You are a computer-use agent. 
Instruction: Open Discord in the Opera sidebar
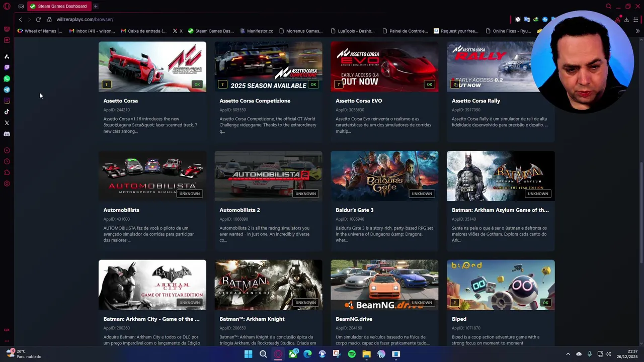(x=7, y=134)
